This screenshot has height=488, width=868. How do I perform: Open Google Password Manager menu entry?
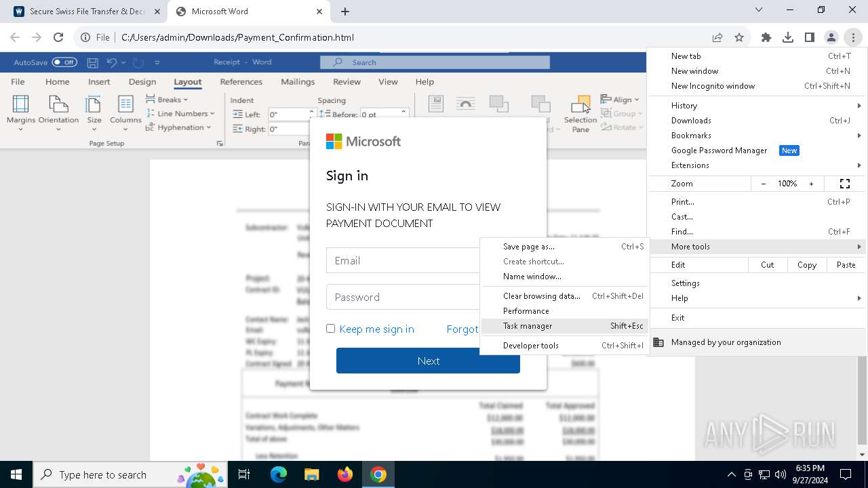[757, 150]
